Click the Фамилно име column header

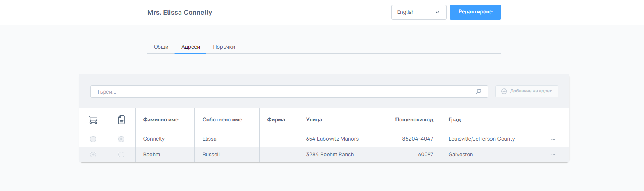pyautogui.click(x=161, y=120)
